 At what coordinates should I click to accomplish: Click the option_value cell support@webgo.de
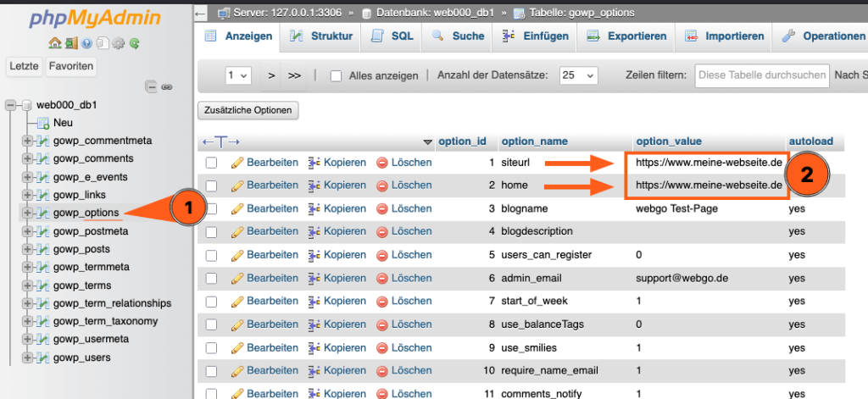click(682, 279)
